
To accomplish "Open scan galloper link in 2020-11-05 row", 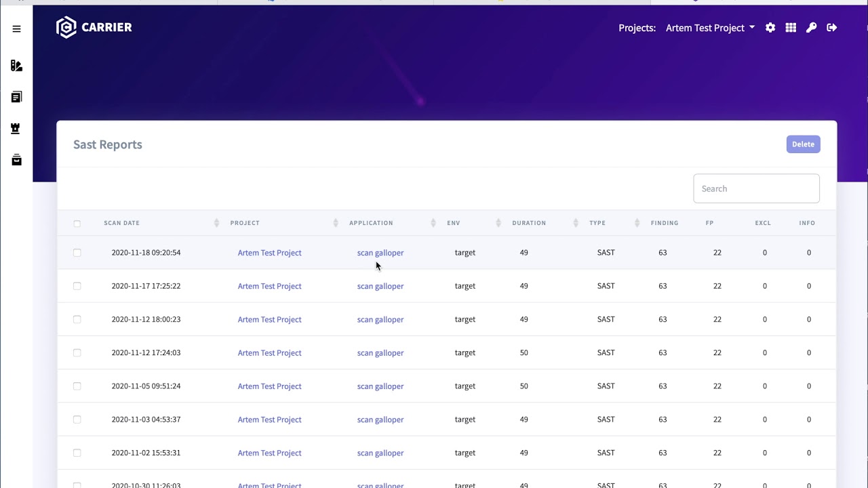I will click(380, 386).
